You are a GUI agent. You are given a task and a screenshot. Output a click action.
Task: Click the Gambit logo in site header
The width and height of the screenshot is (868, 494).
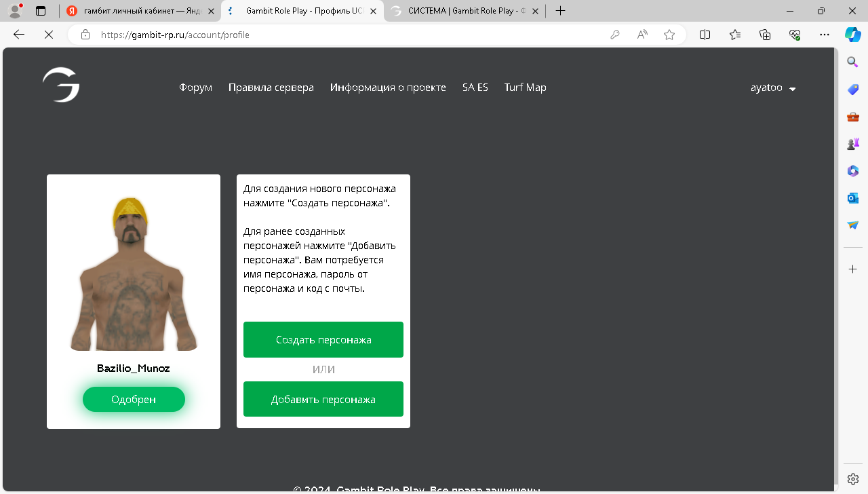coord(61,85)
